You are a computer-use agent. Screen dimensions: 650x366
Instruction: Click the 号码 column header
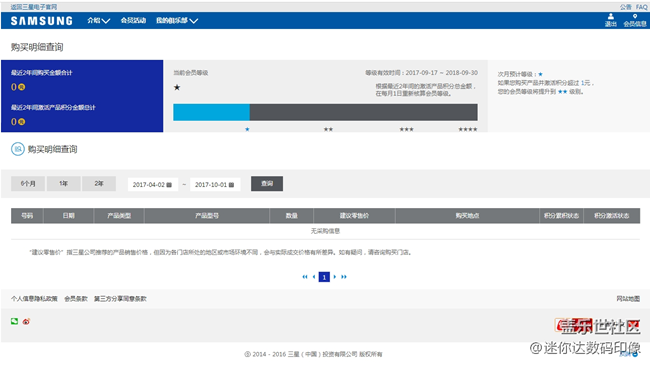click(27, 216)
